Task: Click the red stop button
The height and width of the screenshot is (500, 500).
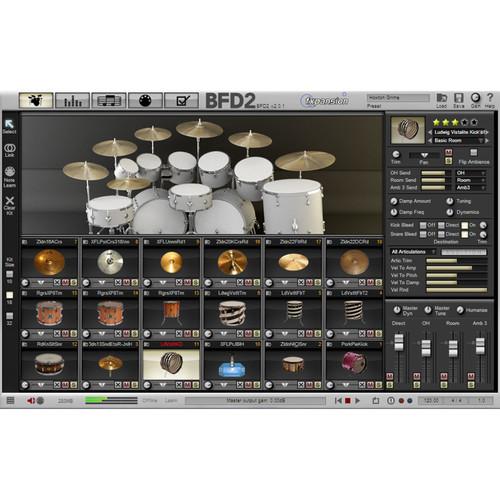Action: point(348,400)
